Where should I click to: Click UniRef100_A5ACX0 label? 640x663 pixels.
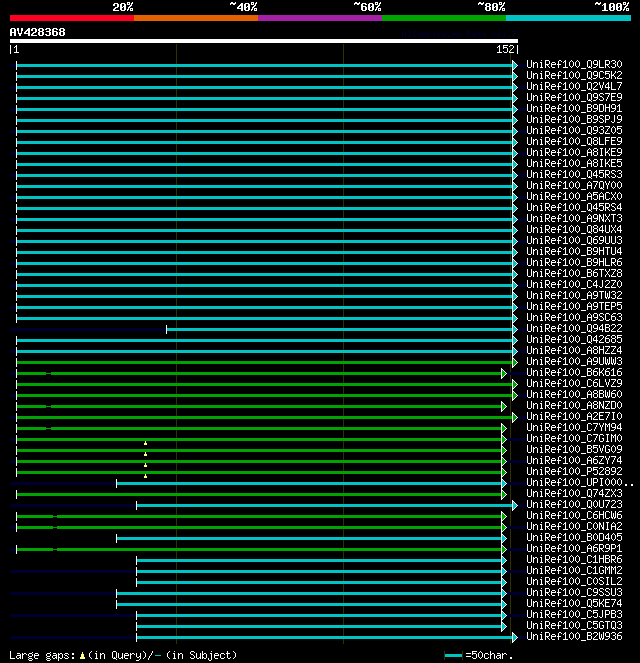click(x=574, y=197)
